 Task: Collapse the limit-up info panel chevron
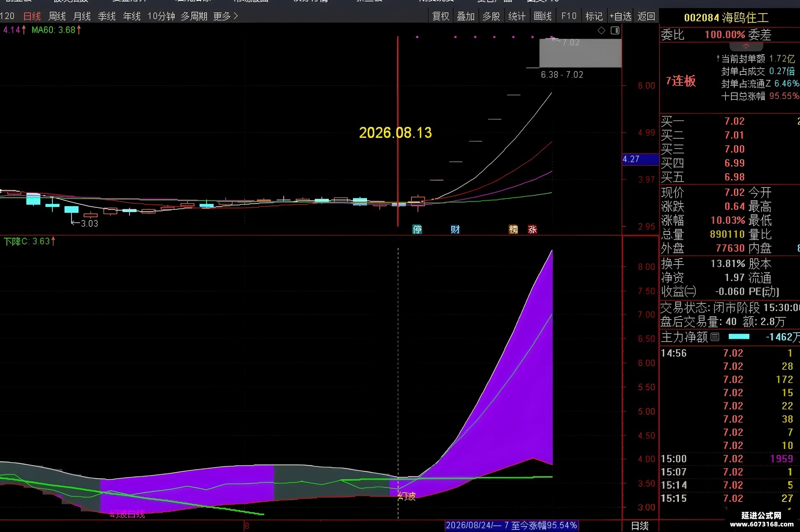tap(746, 47)
